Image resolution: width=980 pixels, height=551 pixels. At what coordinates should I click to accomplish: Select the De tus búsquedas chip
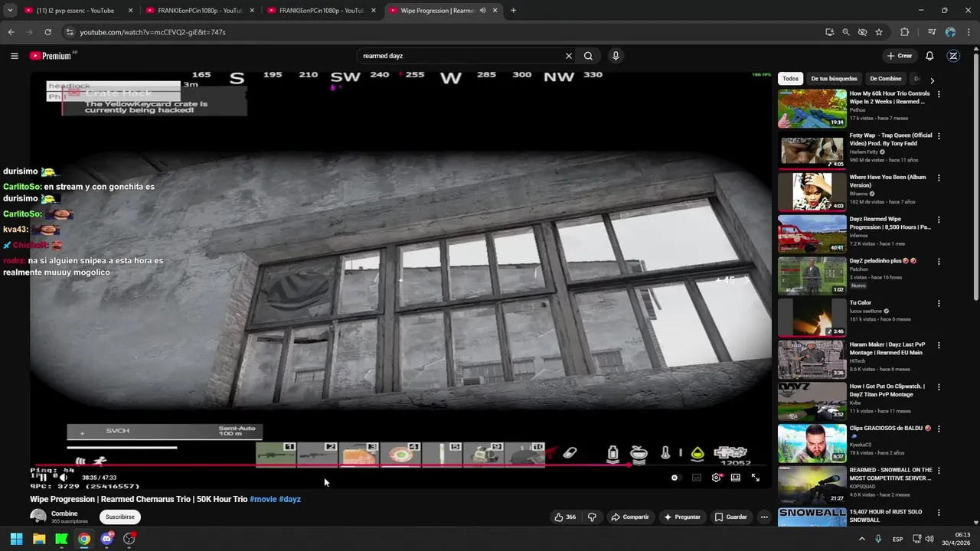tap(834, 79)
